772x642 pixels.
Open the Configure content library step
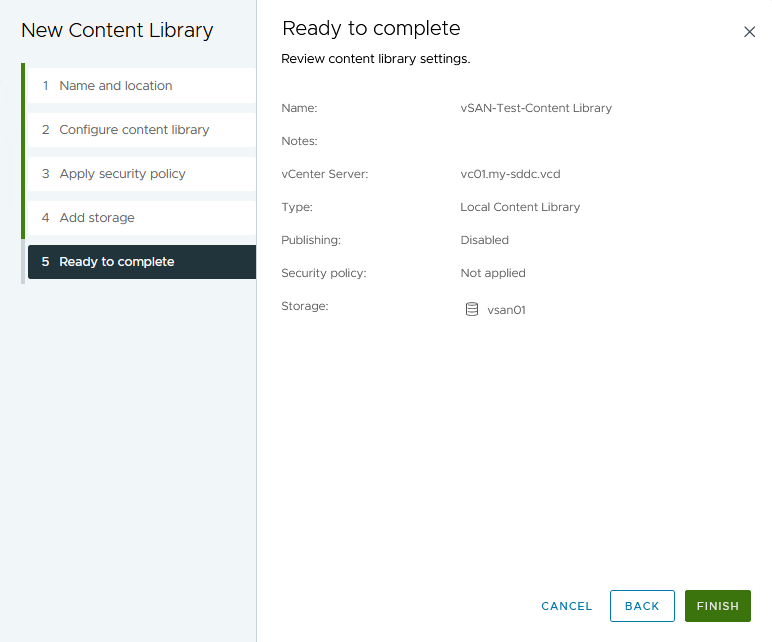(x=134, y=130)
